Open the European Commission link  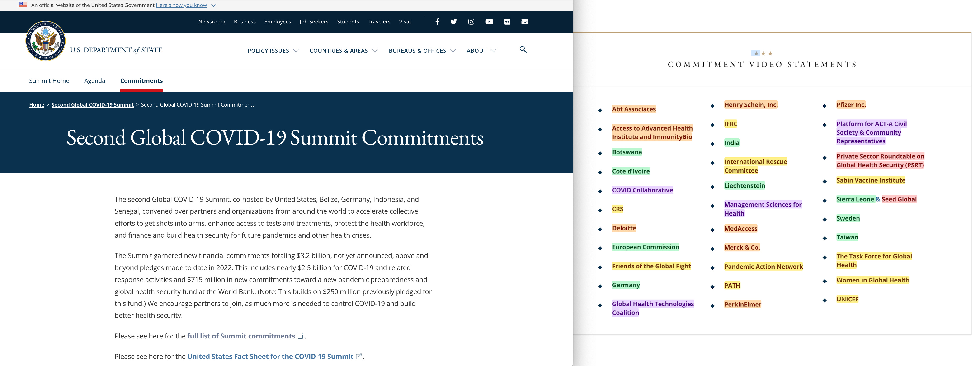645,247
